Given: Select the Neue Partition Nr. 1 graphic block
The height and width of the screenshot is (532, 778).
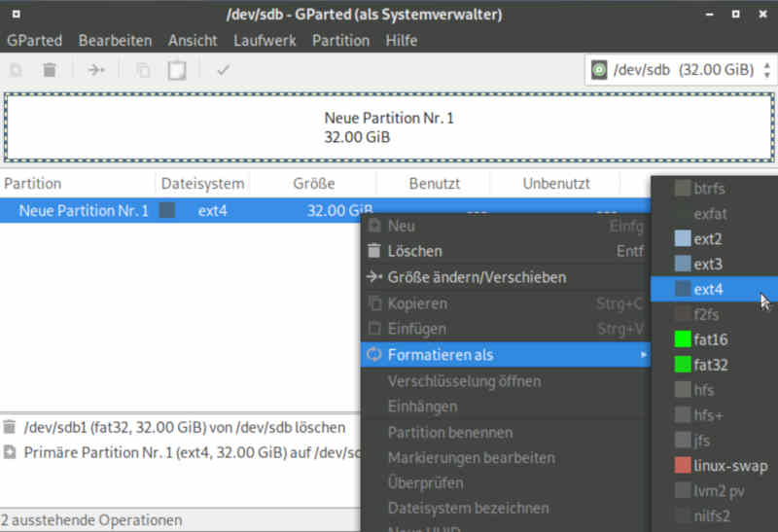Looking at the screenshot, I should tap(389, 127).
